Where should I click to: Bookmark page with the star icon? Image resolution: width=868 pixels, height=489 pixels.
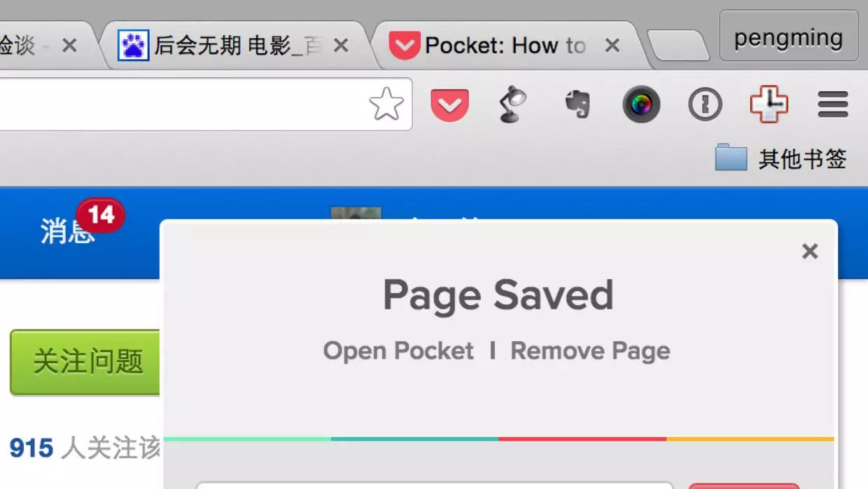click(386, 104)
